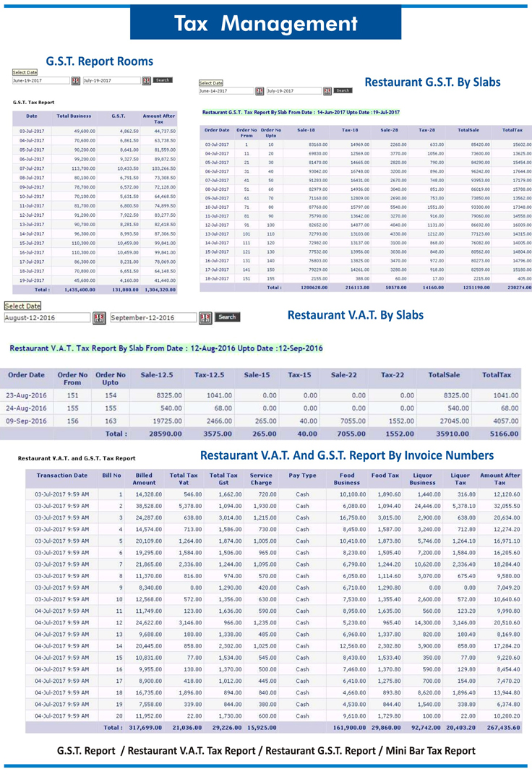The width and height of the screenshot is (532, 774).
Task: Click the 'Sale-22' column header
Action: [344, 375]
